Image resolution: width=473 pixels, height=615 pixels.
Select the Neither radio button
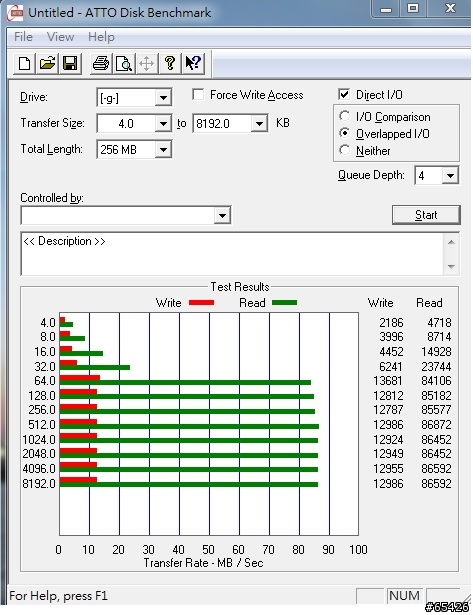click(344, 150)
